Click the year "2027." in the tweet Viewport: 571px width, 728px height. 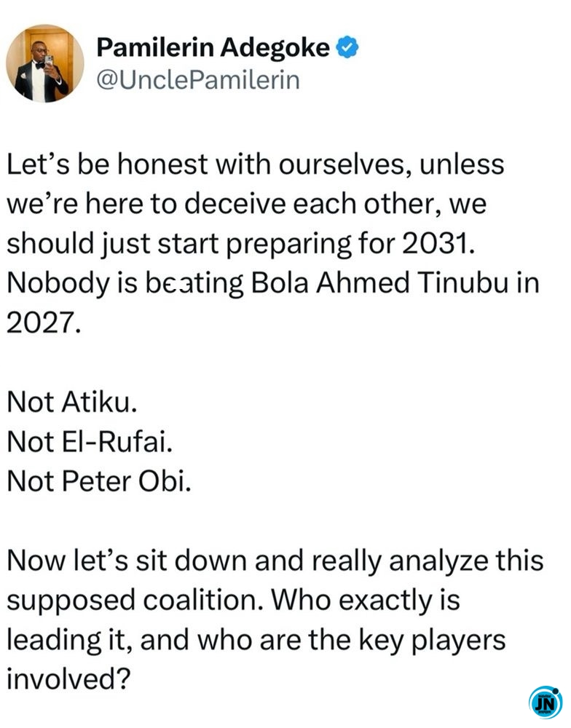44,323
